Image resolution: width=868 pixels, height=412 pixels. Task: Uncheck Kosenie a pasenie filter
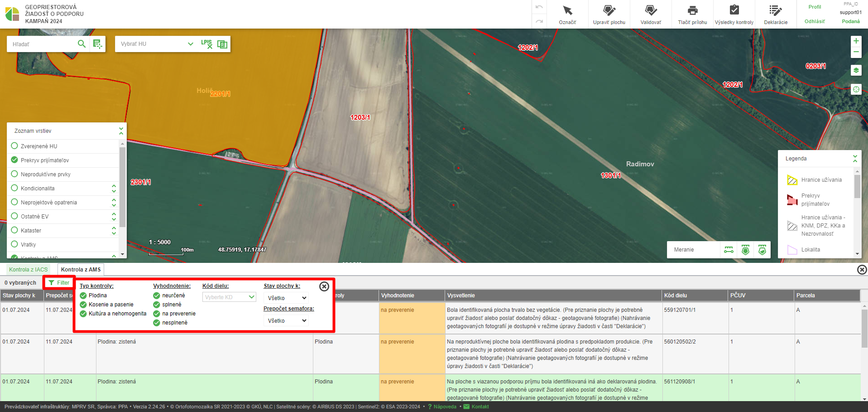tap(83, 305)
